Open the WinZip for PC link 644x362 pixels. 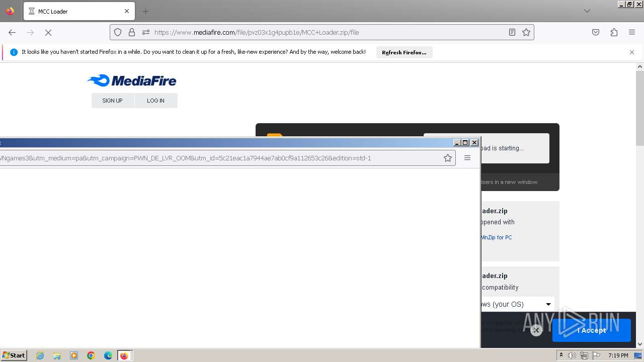pyautogui.click(x=497, y=237)
